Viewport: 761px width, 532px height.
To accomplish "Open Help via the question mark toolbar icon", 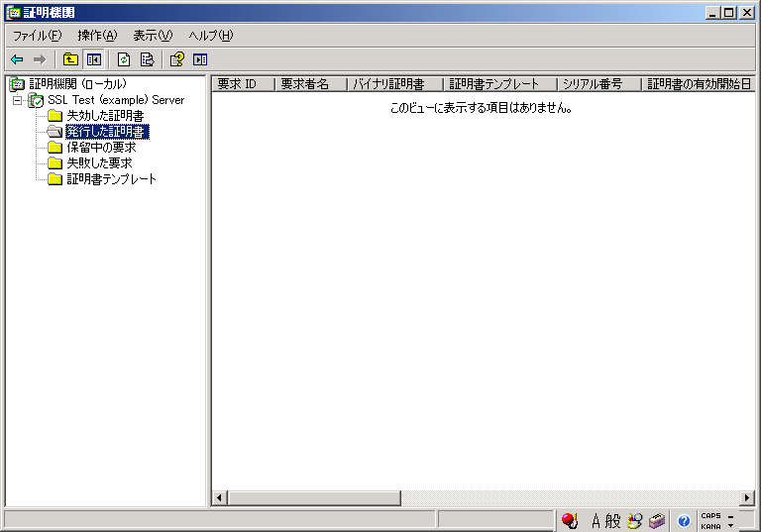I will point(176,59).
